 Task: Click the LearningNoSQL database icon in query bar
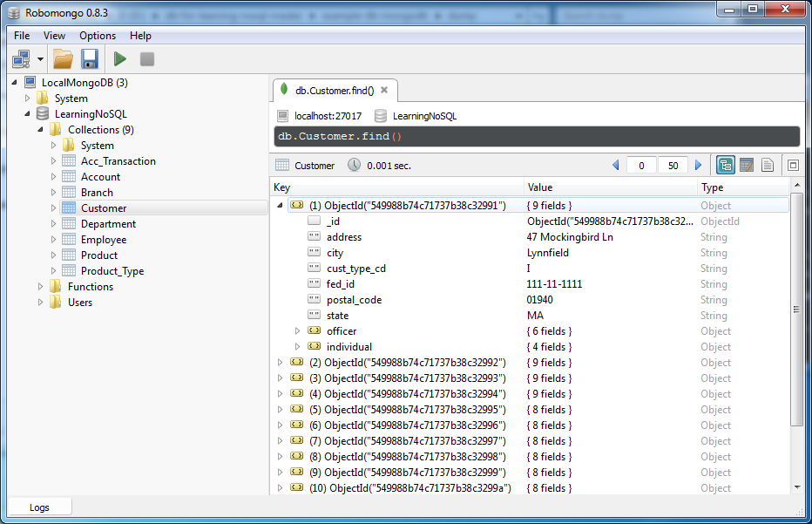tap(381, 116)
